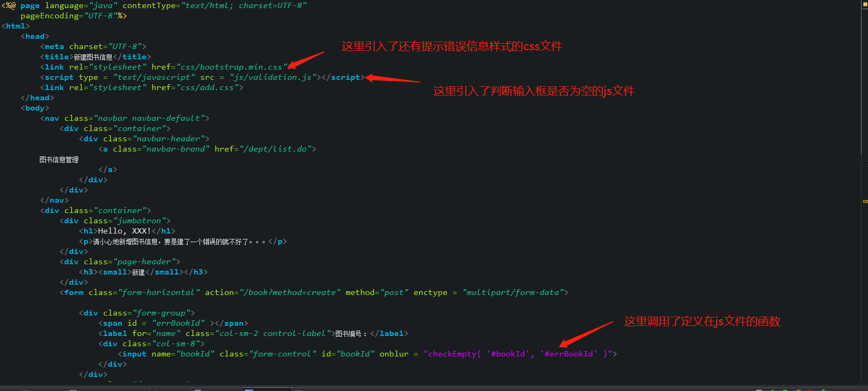Image resolution: width=868 pixels, height=391 pixels.
Task: Click the checkEmpty( function call
Action: pyautogui.click(x=454, y=354)
